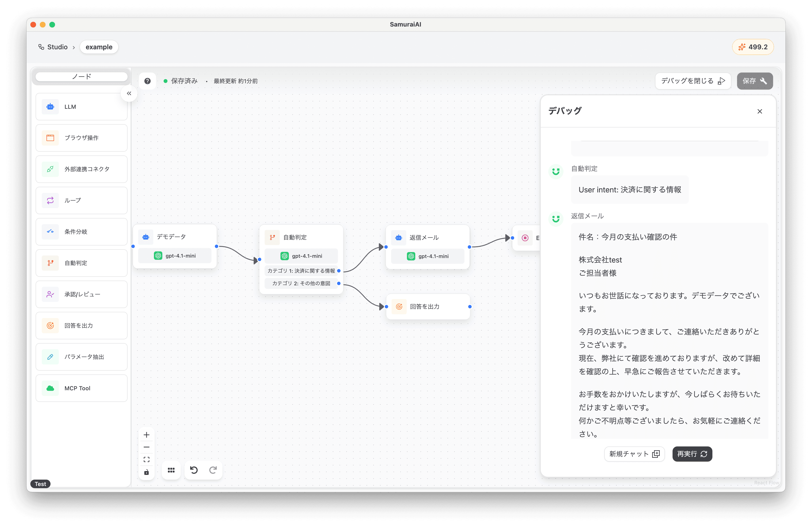Fit the canvas view to screen
The width and height of the screenshot is (812, 527).
click(146, 459)
